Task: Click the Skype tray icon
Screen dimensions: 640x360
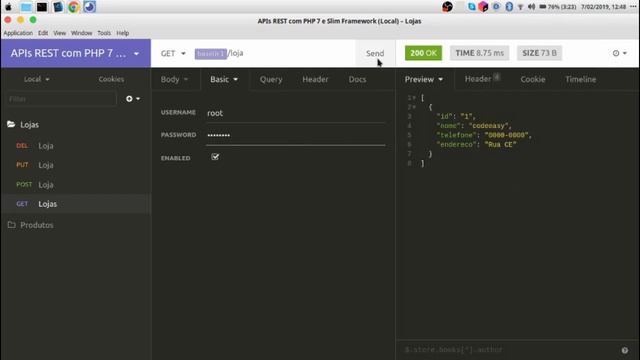Action: point(471,7)
